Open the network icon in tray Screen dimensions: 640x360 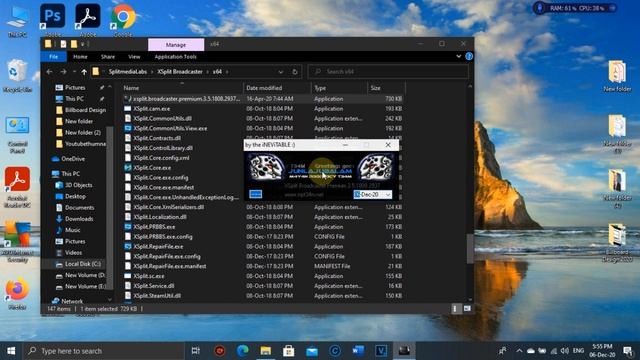(553, 351)
